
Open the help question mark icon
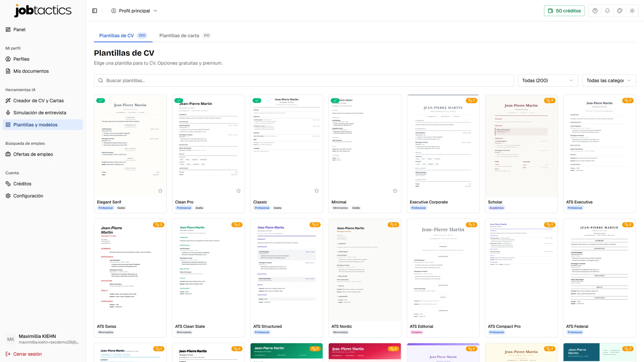point(595,11)
